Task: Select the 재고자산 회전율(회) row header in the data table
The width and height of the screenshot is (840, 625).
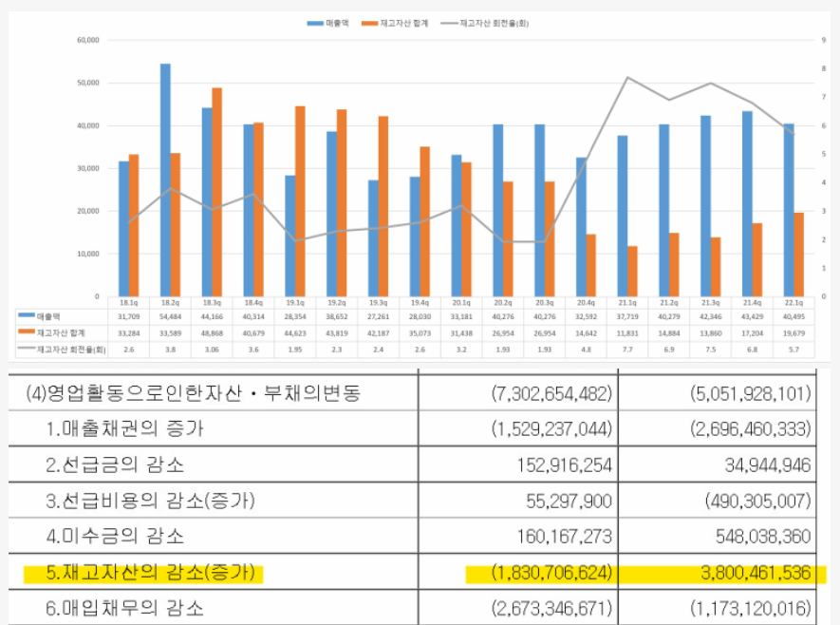Action: pyautogui.click(x=62, y=350)
